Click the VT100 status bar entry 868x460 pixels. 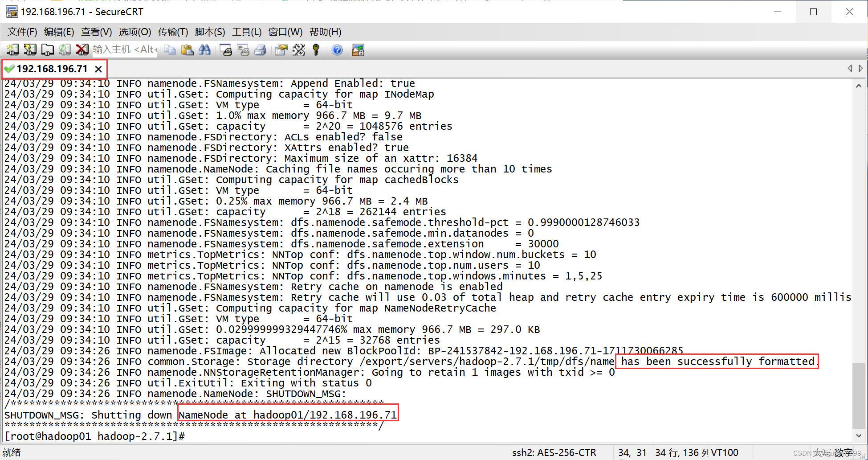point(725,452)
